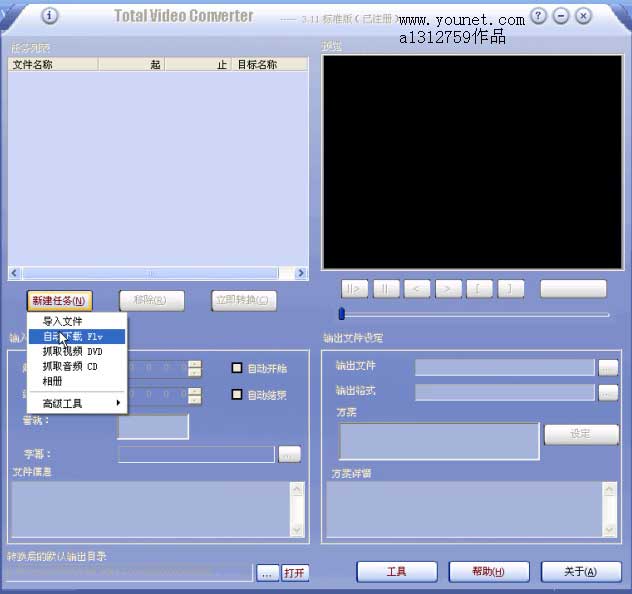Expand the 高级工具 submenu
632x594 pixels.
pyautogui.click(x=77, y=403)
